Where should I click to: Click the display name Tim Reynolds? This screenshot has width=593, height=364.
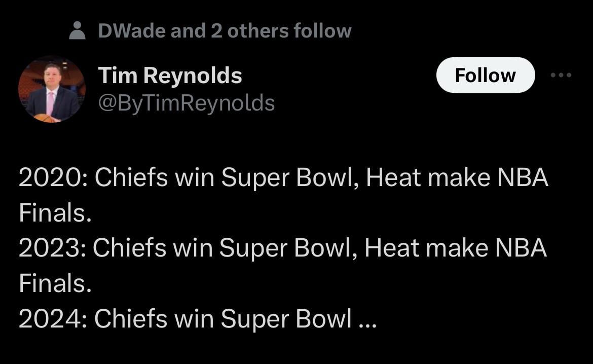coord(170,76)
